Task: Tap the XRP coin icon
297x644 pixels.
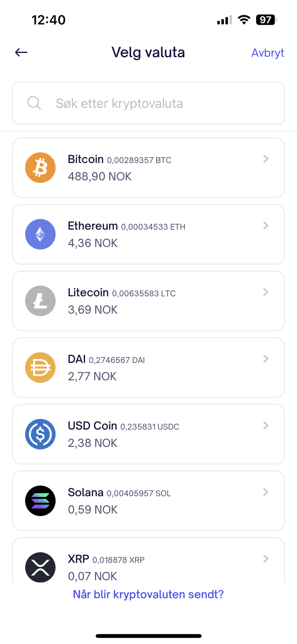Action: click(40, 567)
